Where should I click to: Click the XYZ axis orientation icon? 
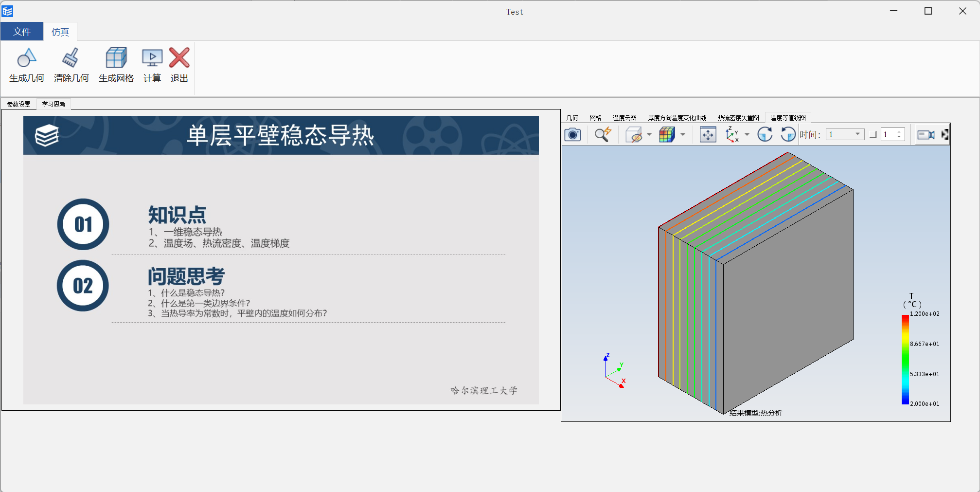click(732, 134)
